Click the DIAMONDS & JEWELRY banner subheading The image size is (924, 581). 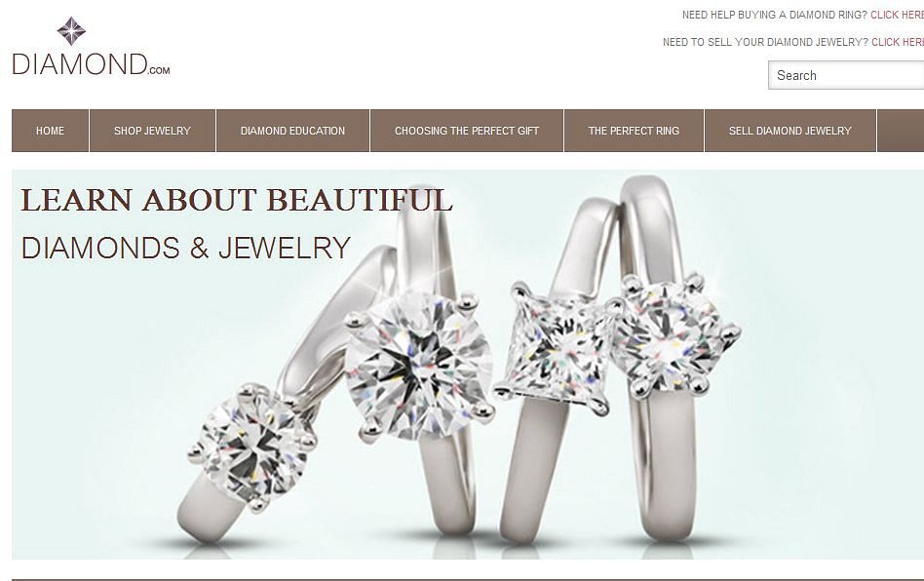pos(186,248)
